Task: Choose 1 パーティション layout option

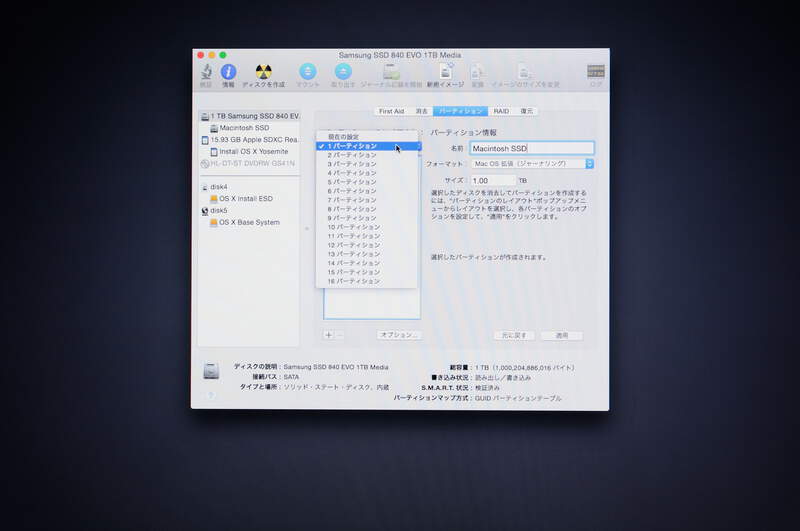Action: [x=367, y=146]
